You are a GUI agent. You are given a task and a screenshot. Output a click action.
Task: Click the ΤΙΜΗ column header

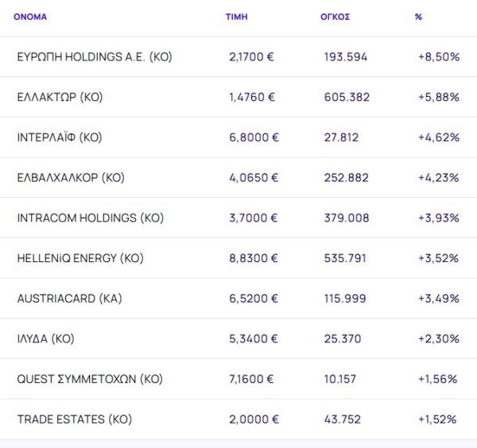click(237, 17)
